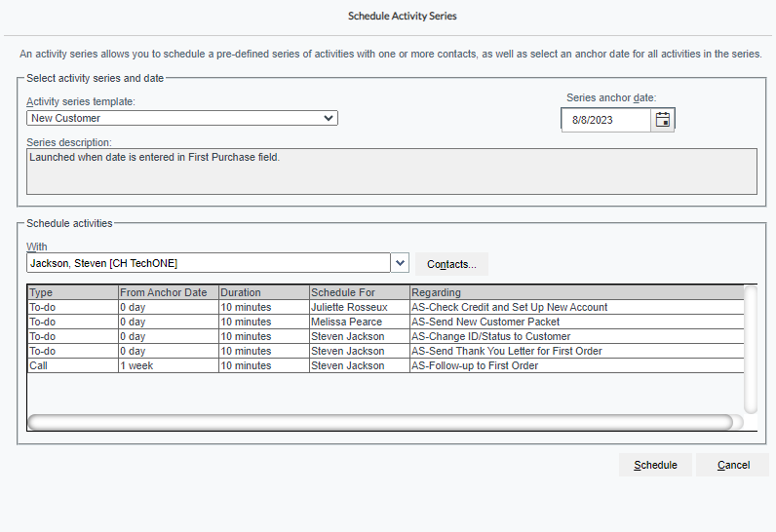Click the Series description text box
776x532 pixels.
click(x=392, y=171)
